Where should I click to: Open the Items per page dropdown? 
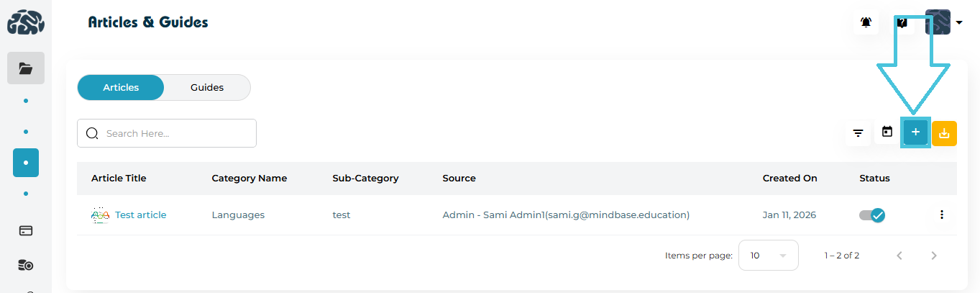tap(768, 256)
